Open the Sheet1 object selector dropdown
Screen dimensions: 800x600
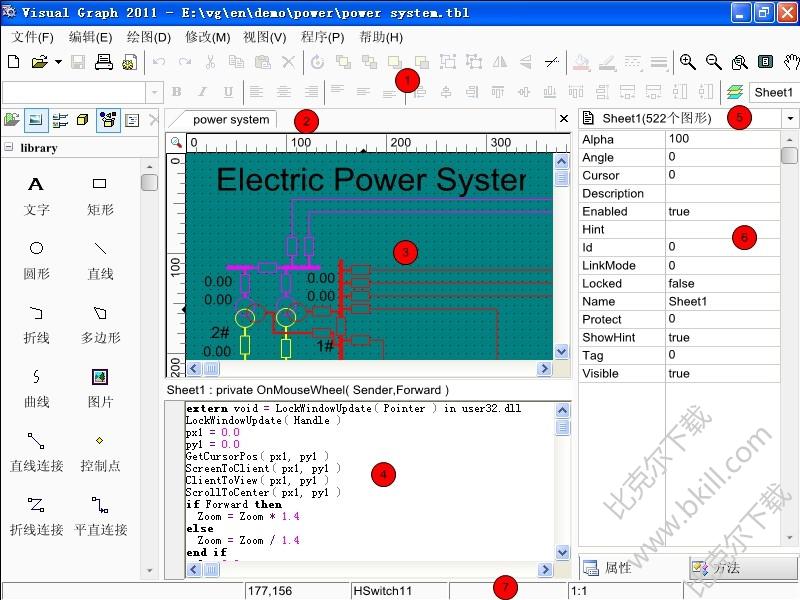(x=790, y=118)
